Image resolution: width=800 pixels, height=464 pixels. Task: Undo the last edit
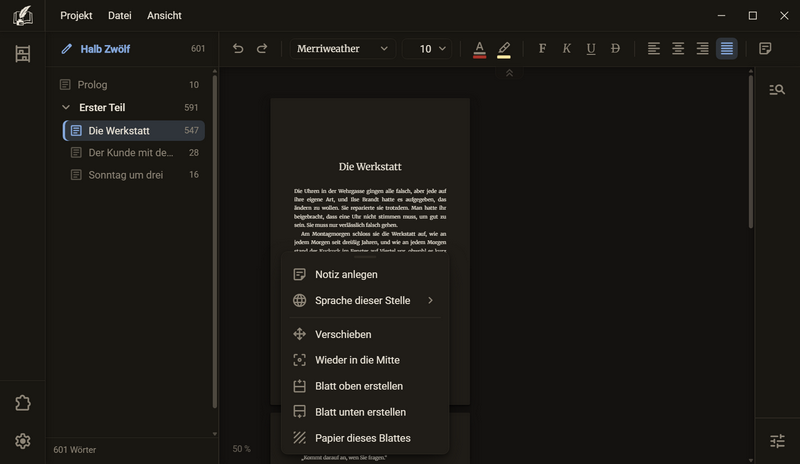[x=238, y=48]
